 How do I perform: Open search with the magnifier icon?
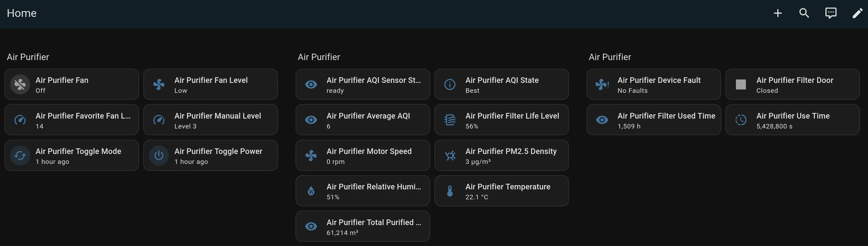click(804, 13)
